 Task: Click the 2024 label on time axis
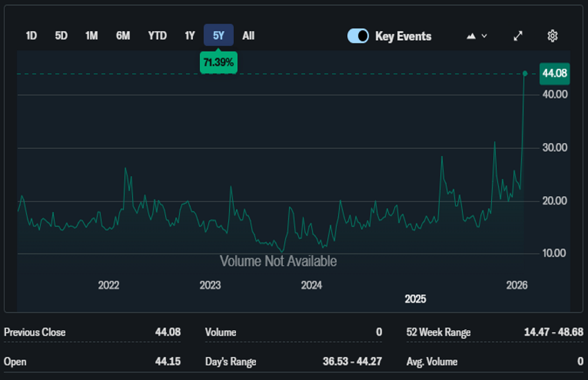tap(311, 285)
